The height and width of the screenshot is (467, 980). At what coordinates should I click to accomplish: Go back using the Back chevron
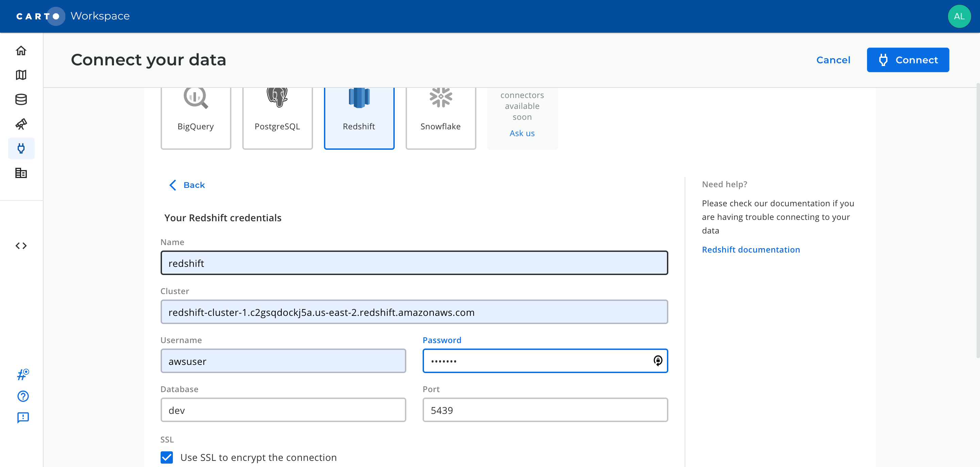(x=187, y=185)
